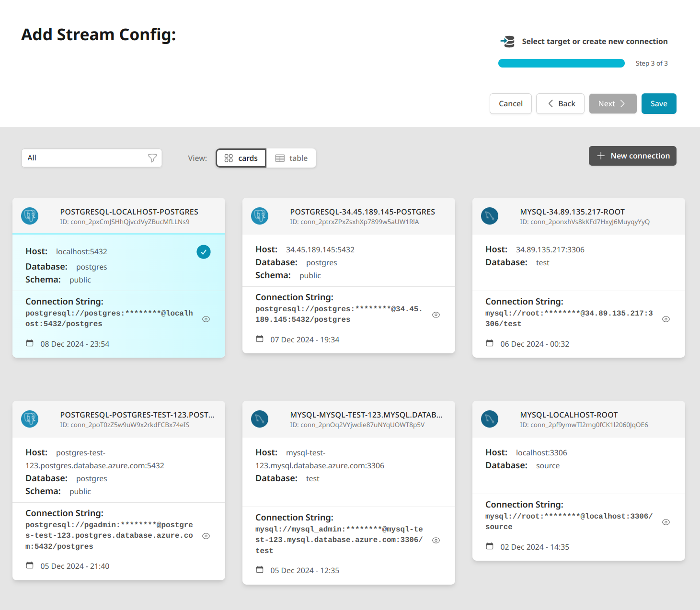This screenshot has height=610, width=700.
Task: Reveal password in pgadmin azure connection string
Action: click(x=206, y=536)
